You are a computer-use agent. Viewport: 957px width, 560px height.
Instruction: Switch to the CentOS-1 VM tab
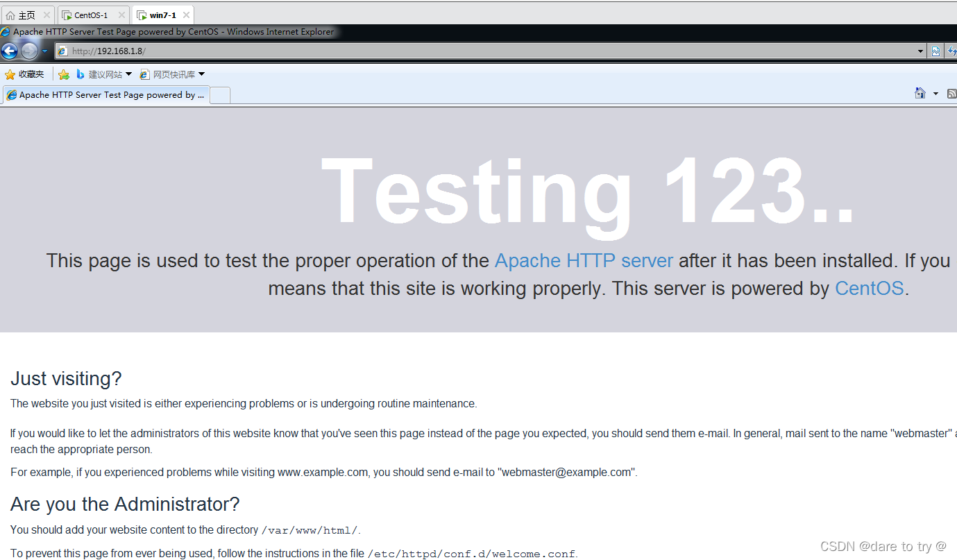[x=93, y=15]
